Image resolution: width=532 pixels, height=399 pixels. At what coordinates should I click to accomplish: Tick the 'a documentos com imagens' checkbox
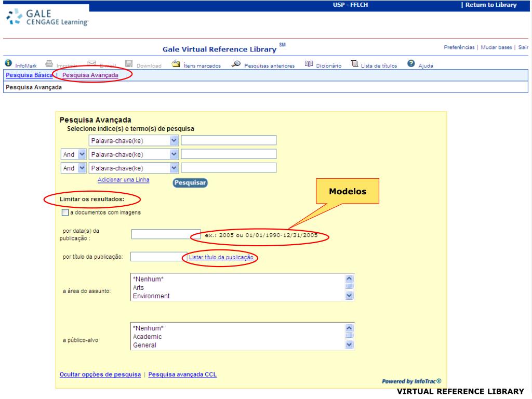point(65,212)
